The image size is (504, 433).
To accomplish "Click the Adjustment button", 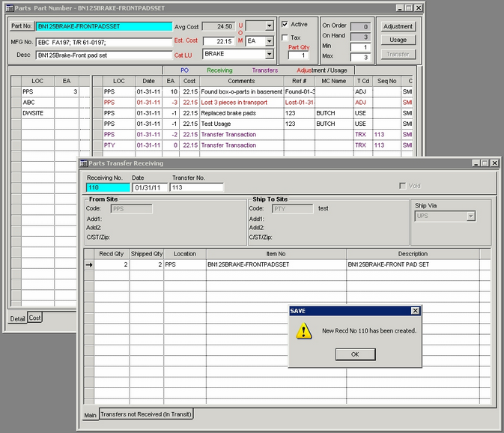I will click(398, 26).
